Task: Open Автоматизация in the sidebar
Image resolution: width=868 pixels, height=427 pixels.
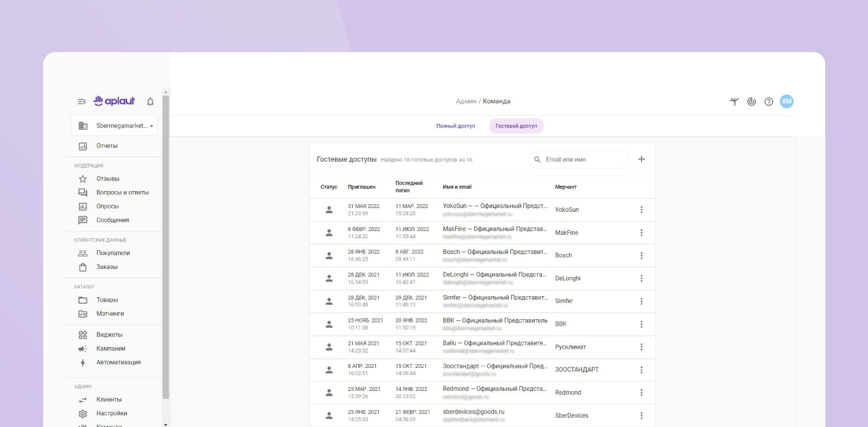Action: click(x=118, y=362)
